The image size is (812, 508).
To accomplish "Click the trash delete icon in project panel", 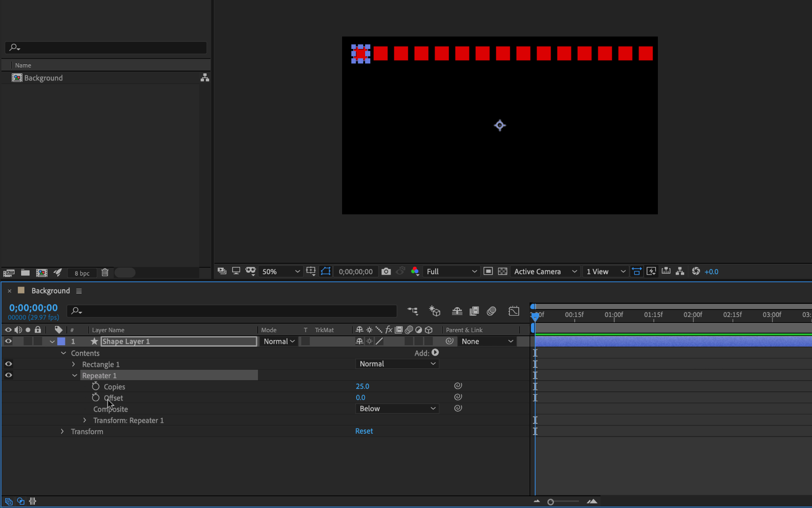I will [105, 272].
